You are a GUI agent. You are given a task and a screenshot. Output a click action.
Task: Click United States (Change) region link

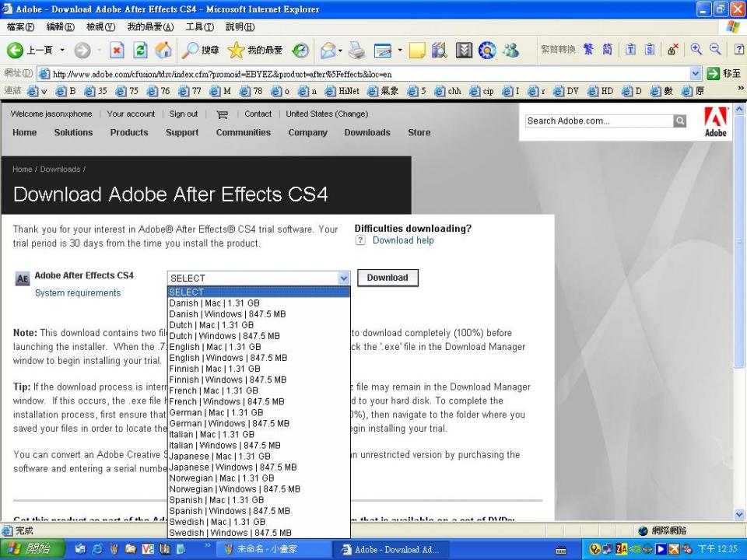[327, 114]
